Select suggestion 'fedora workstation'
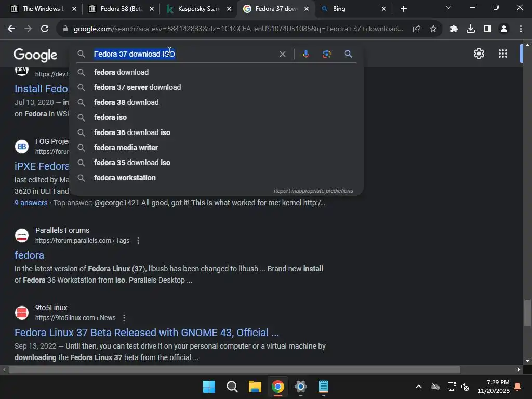Image resolution: width=532 pixels, height=399 pixels. pyautogui.click(x=216, y=178)
